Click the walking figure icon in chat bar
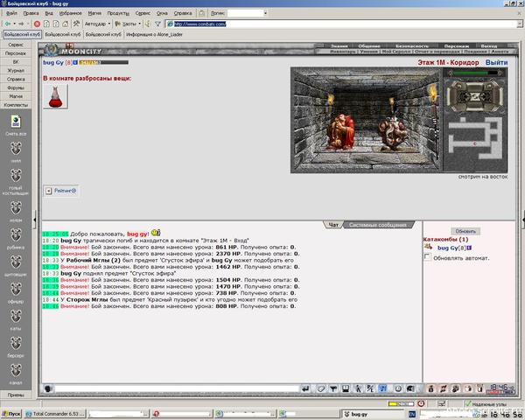Image resolution: width=525 pixels, height=420 pixels. [x=358, y=388]
